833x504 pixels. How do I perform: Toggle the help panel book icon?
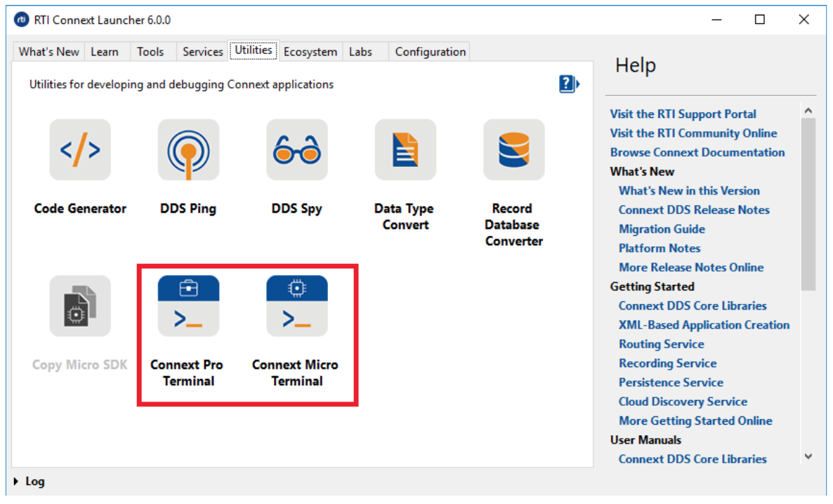[x=568, y=84]
